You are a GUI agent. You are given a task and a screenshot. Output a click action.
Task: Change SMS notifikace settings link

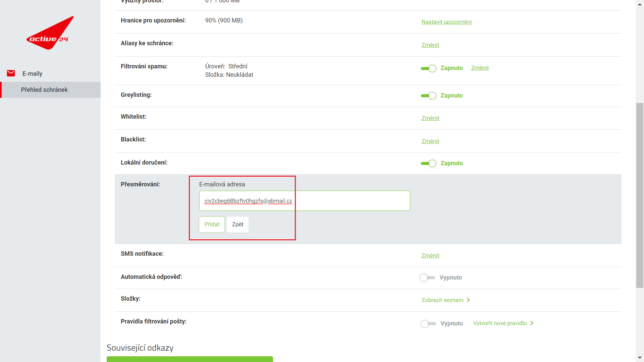pos(430,256)
